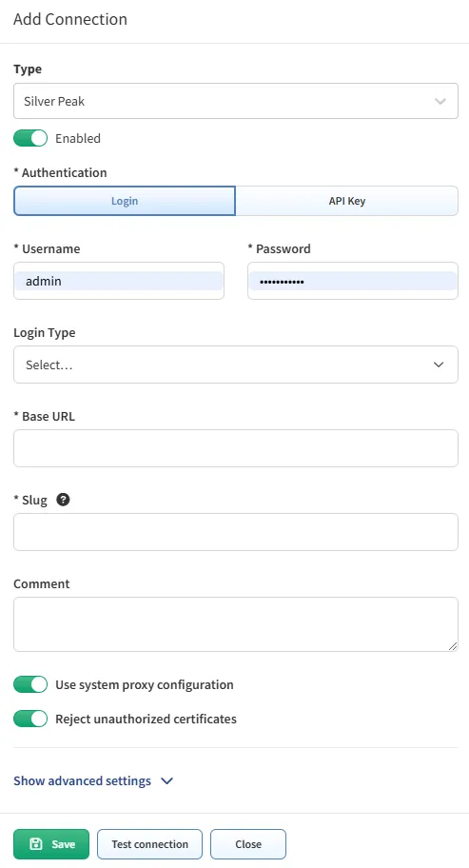The width and height of the screenshot is (469, 868).
Task: Click the Test connection button
Action: point(150,844)
